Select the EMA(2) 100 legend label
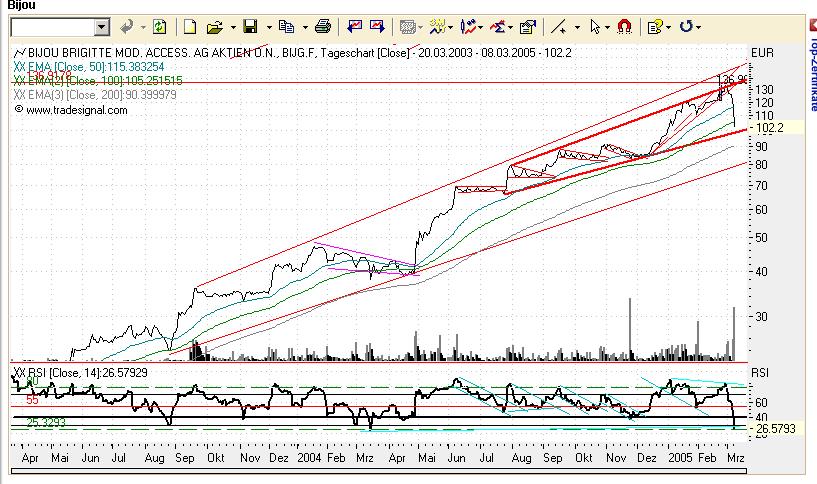 click(x=98, y=81)
